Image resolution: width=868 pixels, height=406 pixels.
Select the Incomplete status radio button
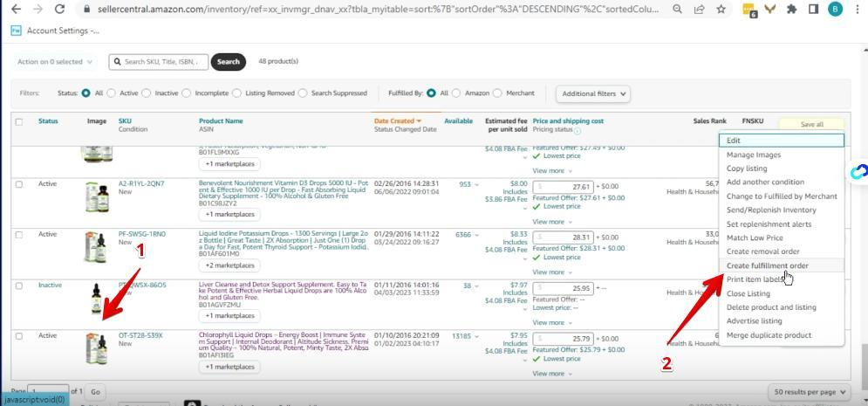click(186, 93)
